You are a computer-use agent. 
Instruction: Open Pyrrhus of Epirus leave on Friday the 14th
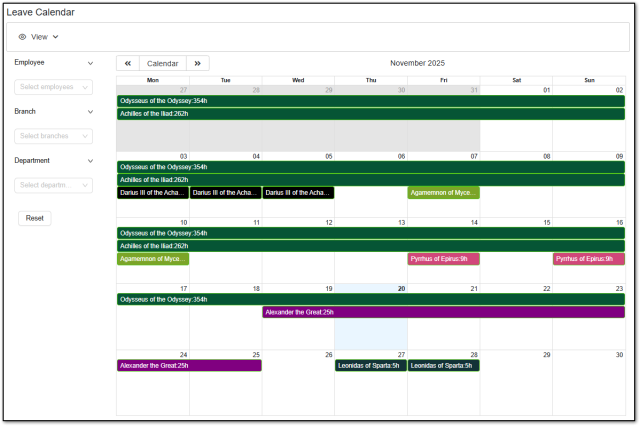coord(443,259)
